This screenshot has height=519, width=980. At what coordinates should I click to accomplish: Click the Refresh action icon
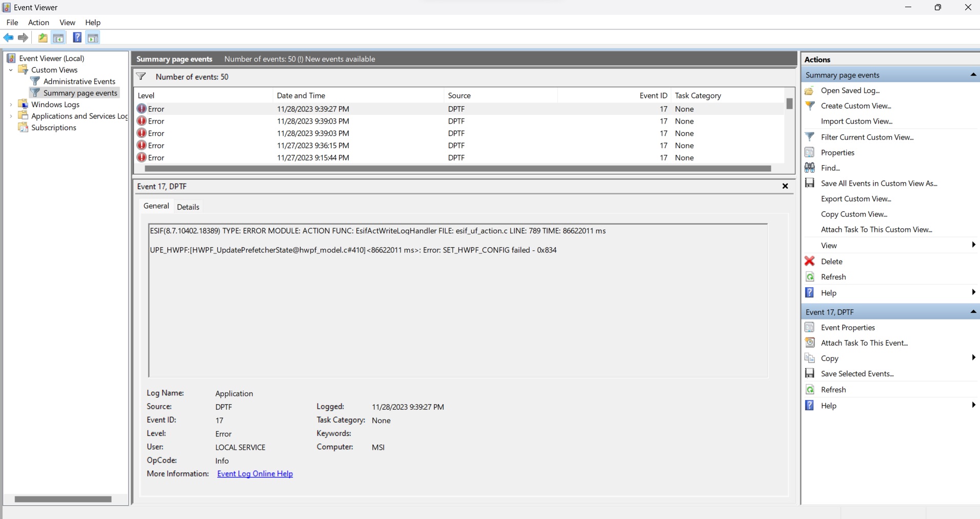point(810,277)
